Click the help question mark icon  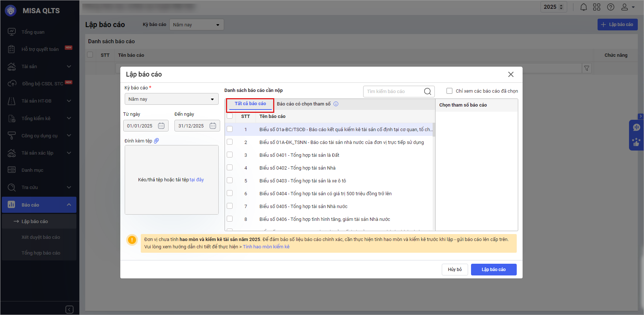[611, 7]
